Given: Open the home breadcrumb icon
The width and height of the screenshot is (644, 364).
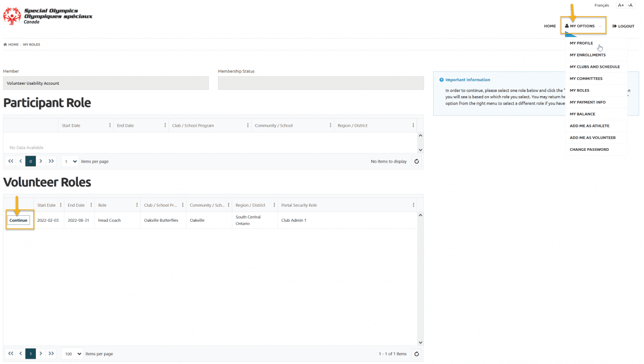Looking at the screenshot, I should click(4, 45).
